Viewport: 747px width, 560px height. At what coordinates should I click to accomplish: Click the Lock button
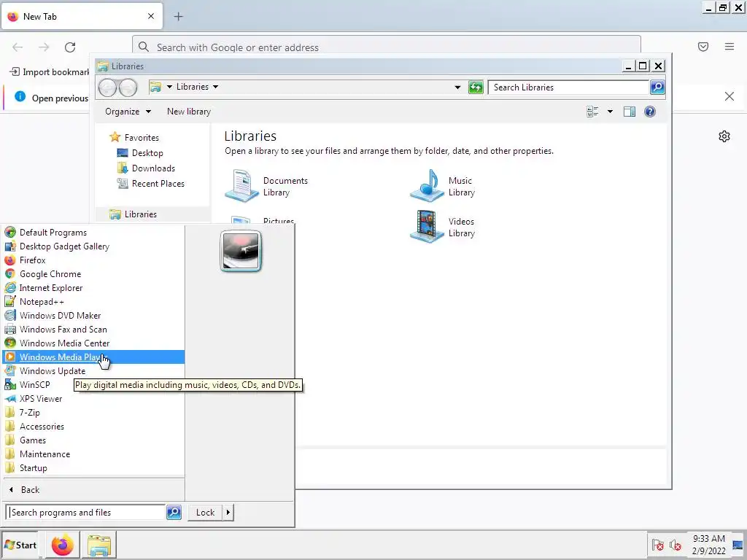pos(205,513)
